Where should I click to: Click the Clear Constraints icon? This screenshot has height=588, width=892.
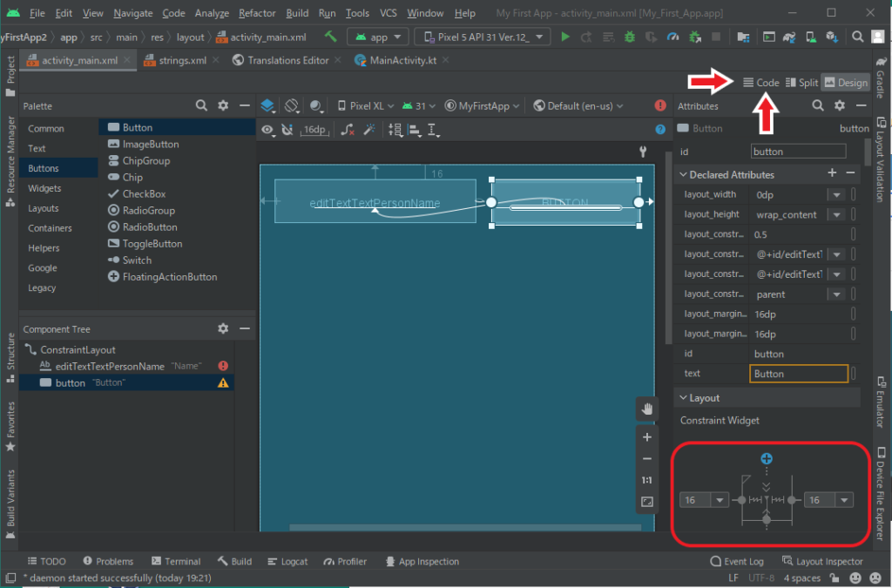(x=348, y=130)
